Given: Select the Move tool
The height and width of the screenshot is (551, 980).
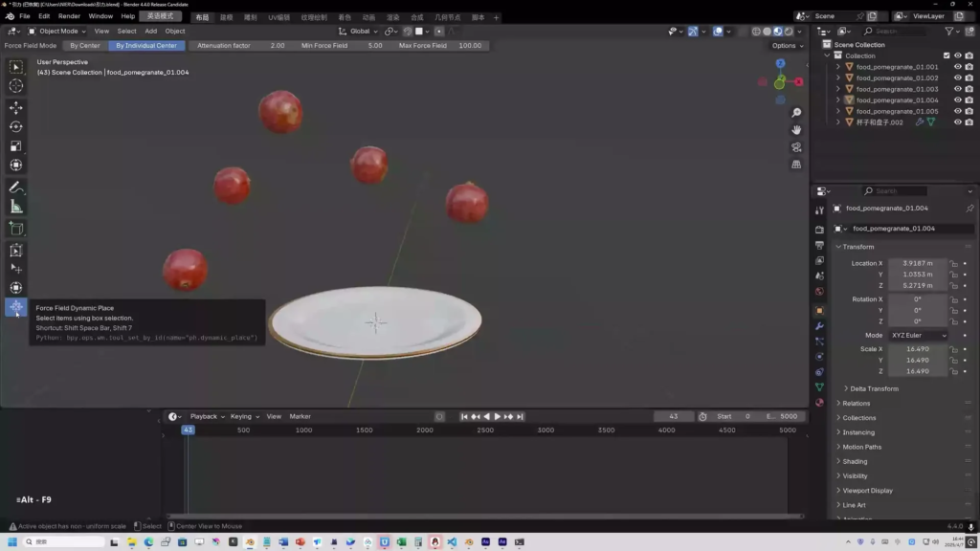Looking at the screenshot, I should (16, 108).
